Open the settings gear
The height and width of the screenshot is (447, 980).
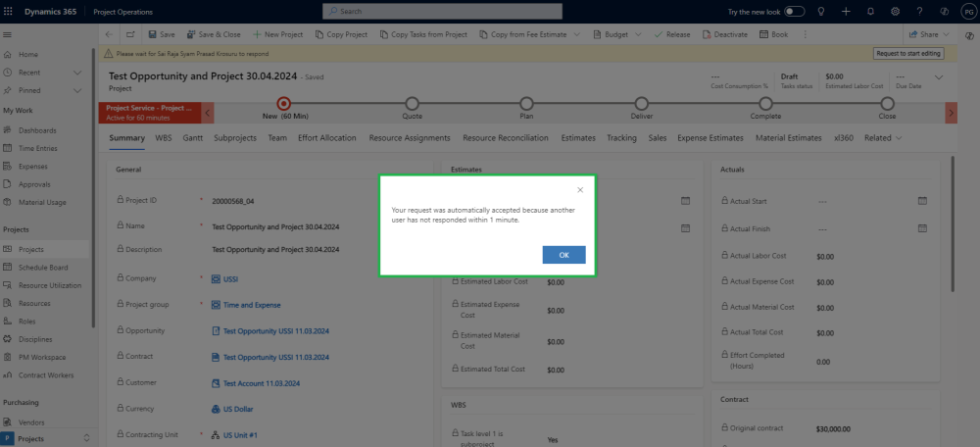click(x=895, y=11)
